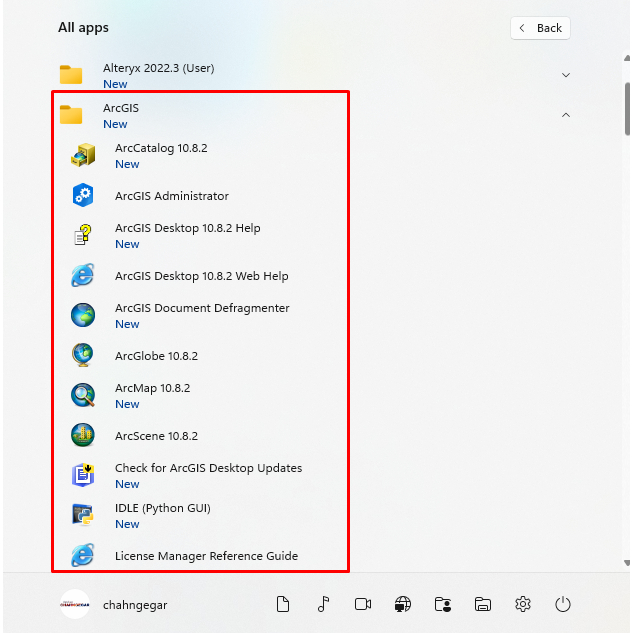Screen dimensions: 633x633
Task: Open ArcGIS Administrator
Action: click(171, 196)
